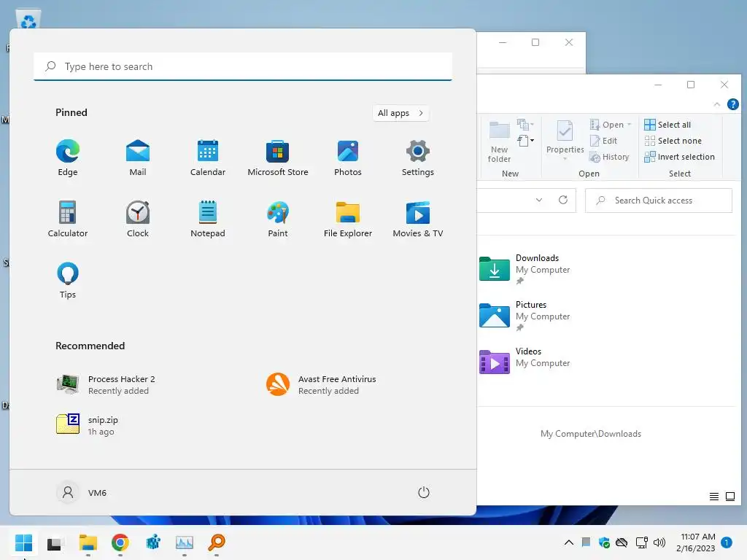747x560 pixels.
Task: Expand the address bar history dropdown
Action: click(x=539, y=200)
